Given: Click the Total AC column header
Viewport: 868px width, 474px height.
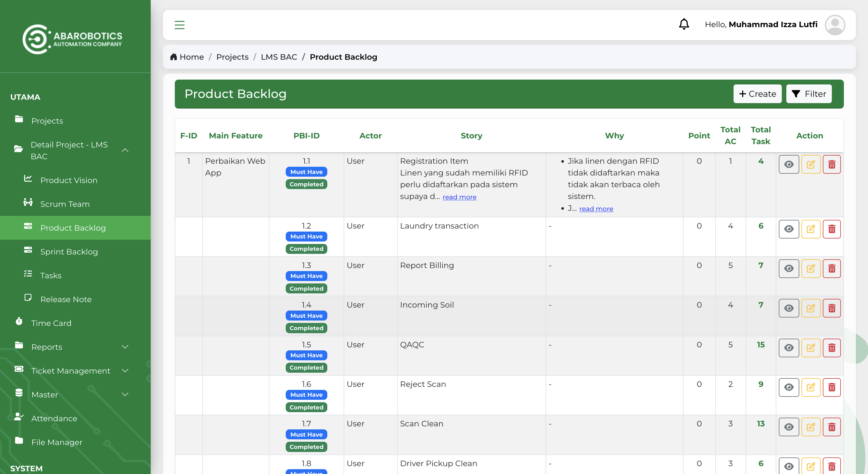Looking at the screenshot, I should coord(730,135).
